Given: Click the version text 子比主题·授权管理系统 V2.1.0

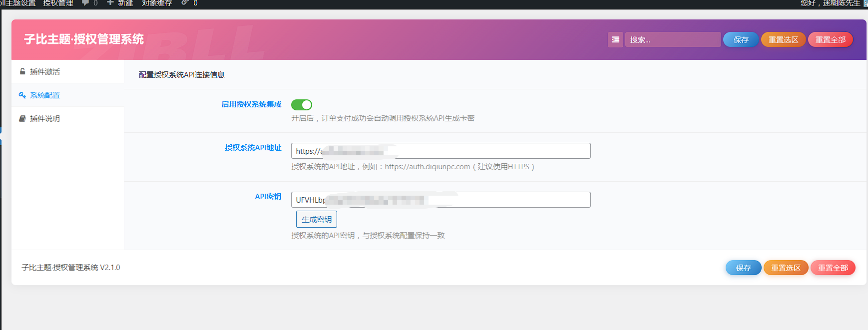Looking at the screenshot, I should (x=71, y=268).
